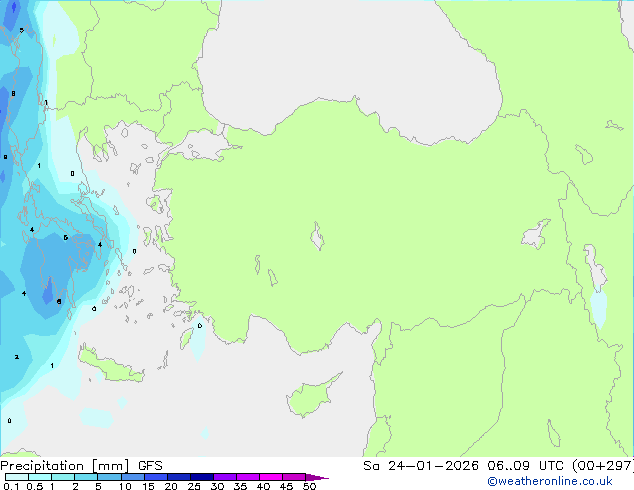Click the legend swatch between 0.5 and 1
Screen dimensions: 634x490
(x=40, y=477)
